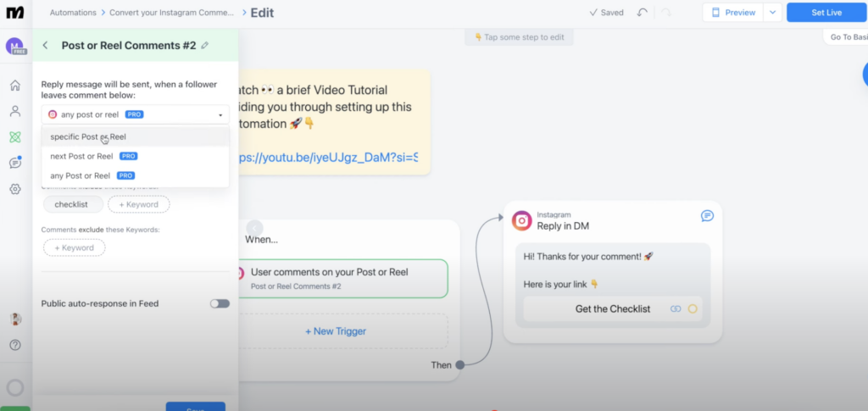
Task: Toggle Public auto-response in Feed
Action: [220, 303]
